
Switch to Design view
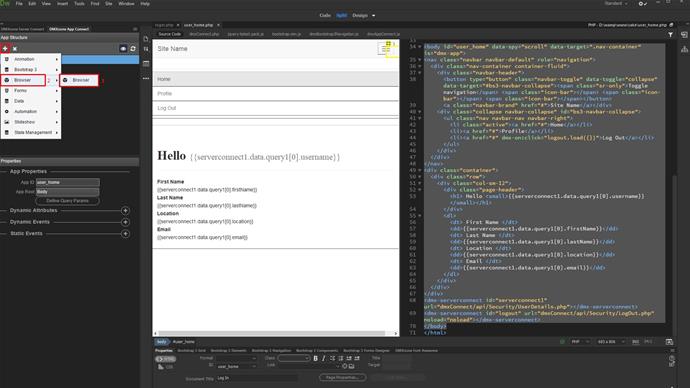(x=360, y=15)
